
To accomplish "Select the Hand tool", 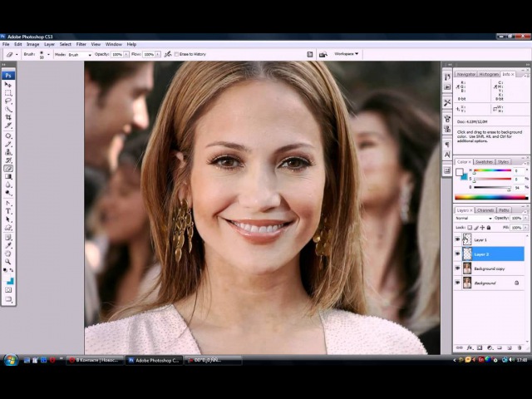I will [x=8, y=254].
